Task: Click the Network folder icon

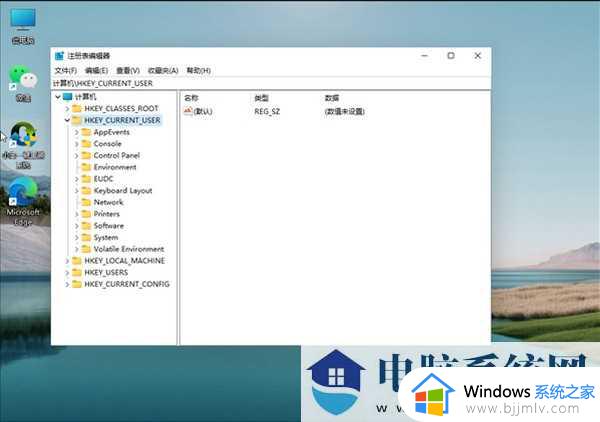Action: 86,202
